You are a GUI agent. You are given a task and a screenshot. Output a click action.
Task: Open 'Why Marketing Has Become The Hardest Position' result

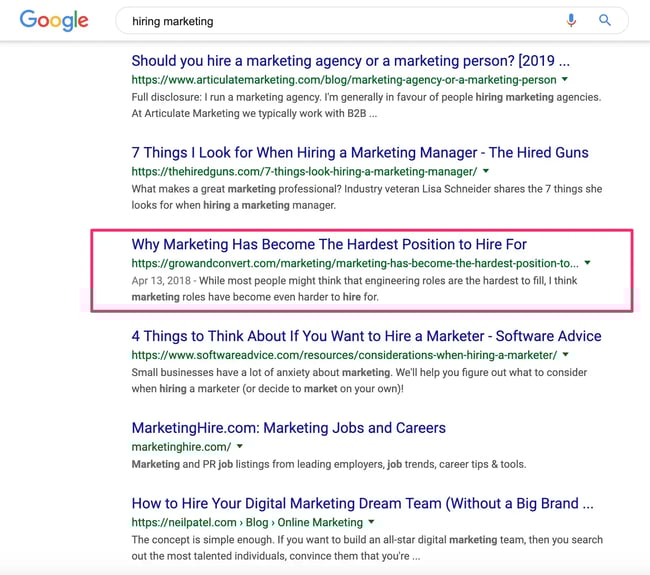click(x=329, y=244)
